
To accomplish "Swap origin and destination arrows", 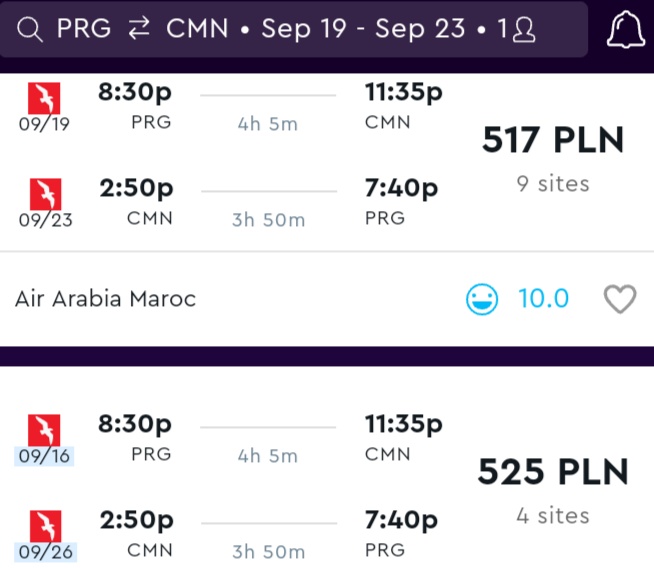I will tap(139, 28).
